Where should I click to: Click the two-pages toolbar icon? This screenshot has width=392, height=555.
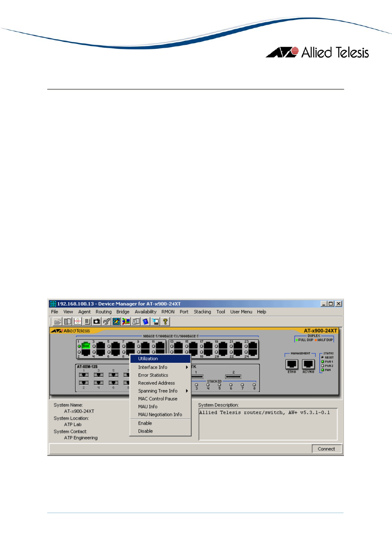tap(136, 321)
